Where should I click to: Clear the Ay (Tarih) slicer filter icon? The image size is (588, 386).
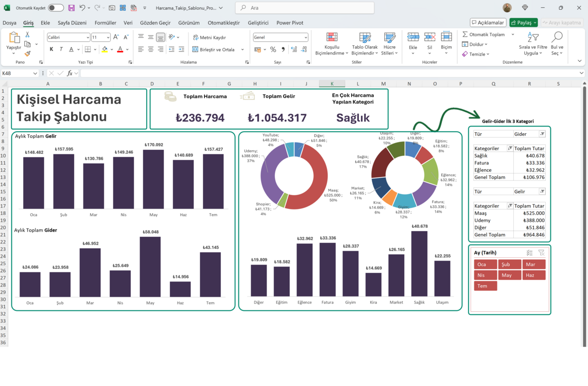point(542,253)
